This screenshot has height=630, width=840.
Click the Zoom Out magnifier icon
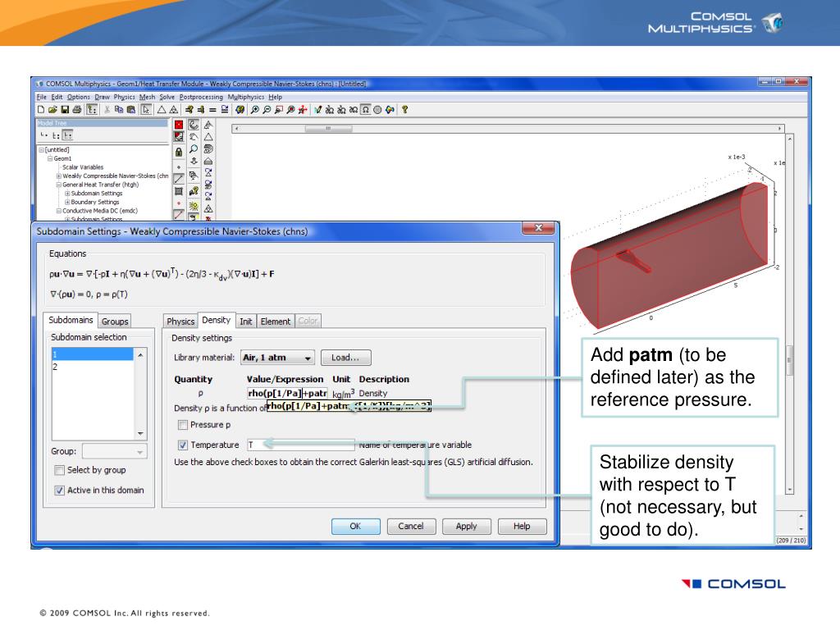(x=267, y=110)
